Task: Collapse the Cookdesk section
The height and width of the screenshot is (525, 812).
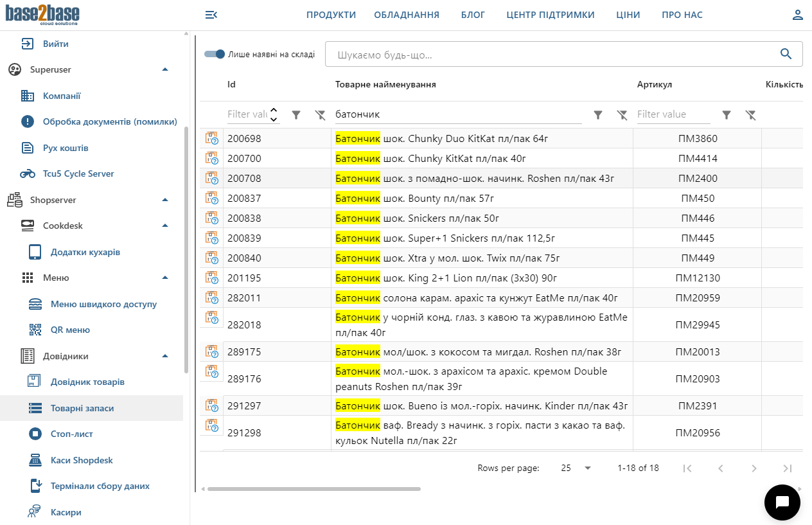Action: [x=165, y=226]
